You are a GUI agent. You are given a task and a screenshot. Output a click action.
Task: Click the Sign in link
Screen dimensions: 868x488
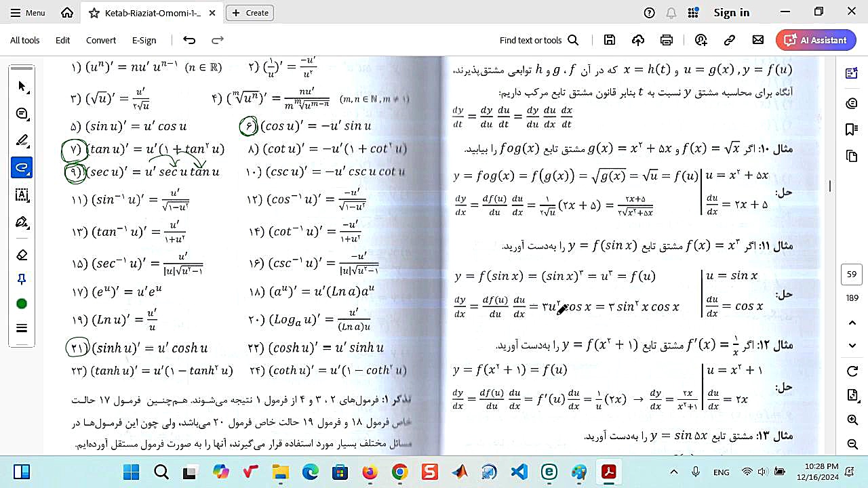(732, 13)
